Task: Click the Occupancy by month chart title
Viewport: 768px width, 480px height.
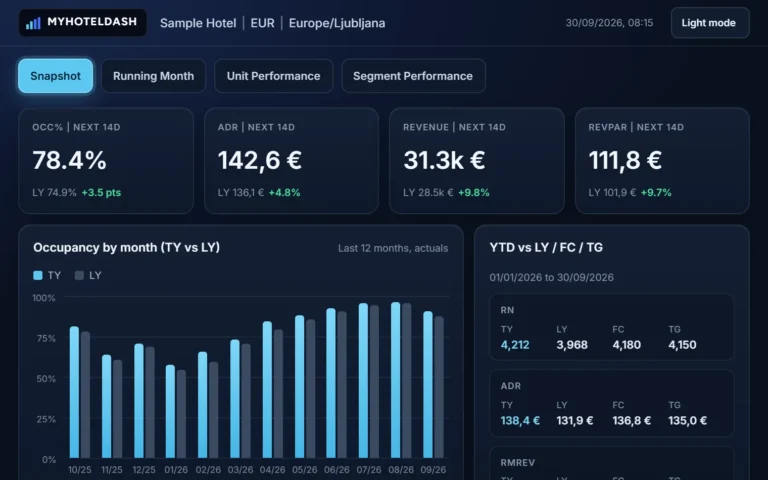Action: (126, 247)
